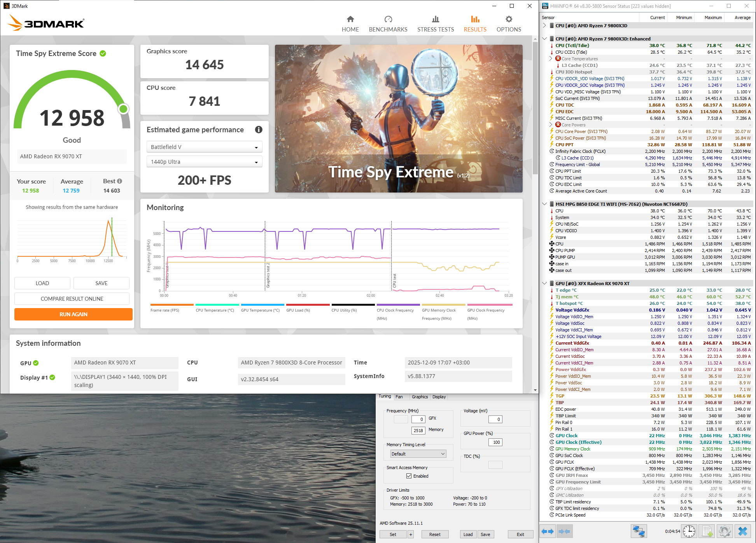The width and height of the screenshot is (756, 543).
Task: Click the HWiNFO start logging sheet icon
Action: click(707, 531)
